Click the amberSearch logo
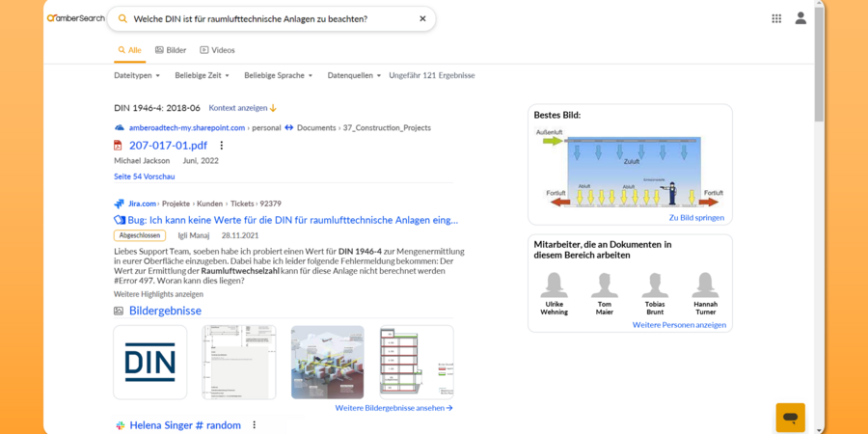This screenshot has height=434, width=868. coord(76,18)
